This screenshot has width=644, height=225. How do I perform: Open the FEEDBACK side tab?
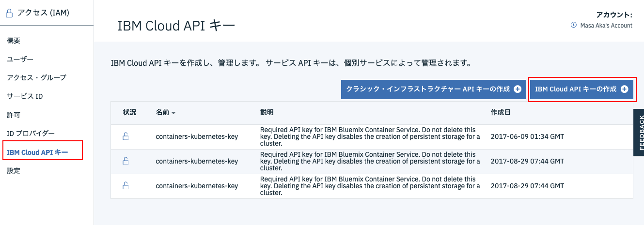coord(639,132)
